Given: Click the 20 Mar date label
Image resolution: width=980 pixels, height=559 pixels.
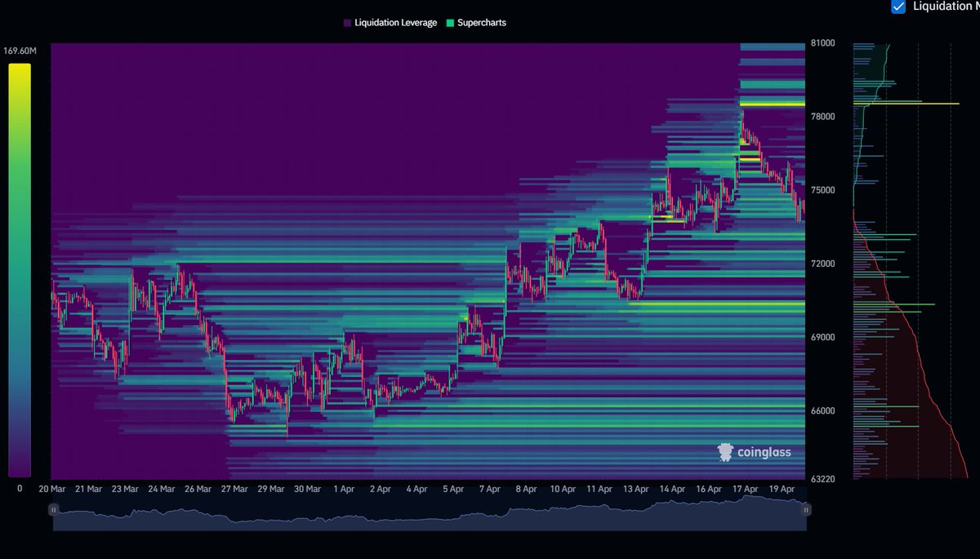Looking at the screenshot, I should tap(52, 490).
